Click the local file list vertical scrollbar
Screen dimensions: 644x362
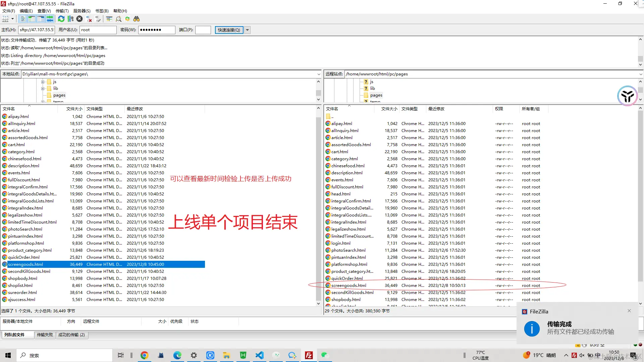point(318,208)
